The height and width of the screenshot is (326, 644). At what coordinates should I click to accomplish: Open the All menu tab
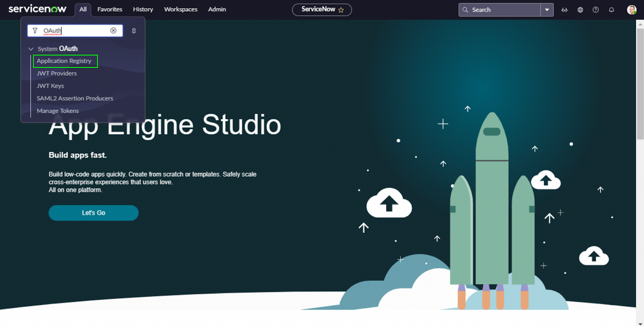pyautogui.click(x=83, y=9)
